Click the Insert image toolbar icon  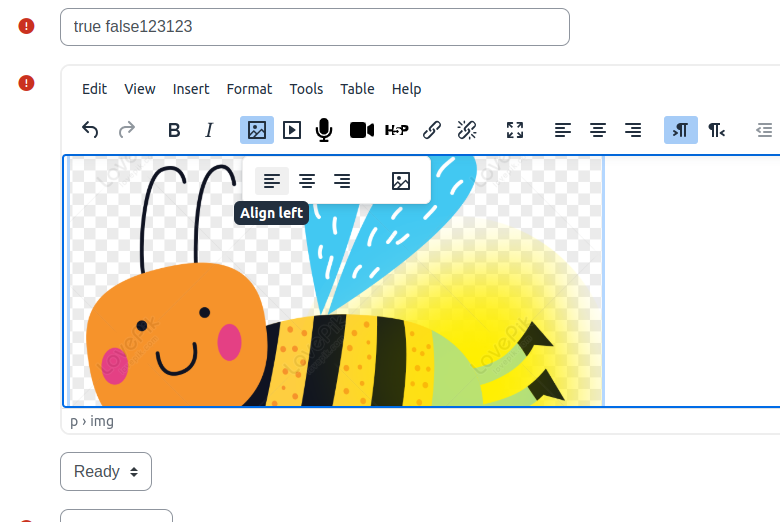click(257, 130)
